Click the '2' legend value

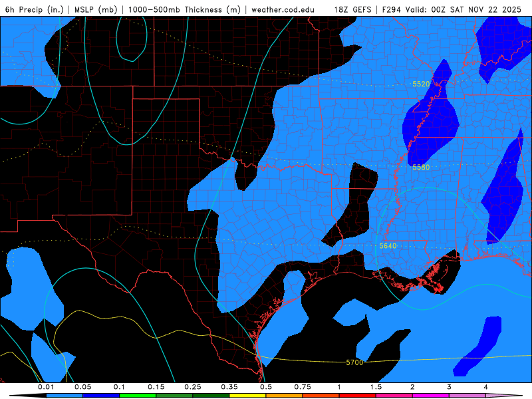click(412, 387)
